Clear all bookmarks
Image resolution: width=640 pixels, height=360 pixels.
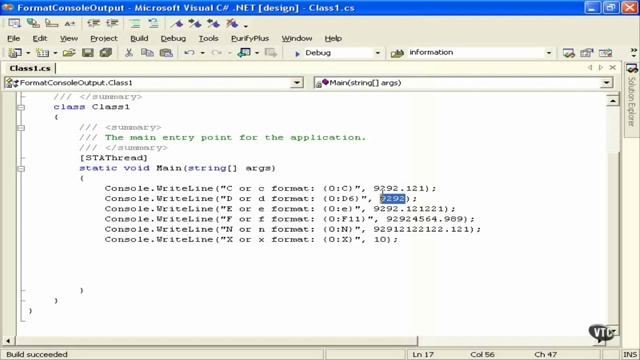(232, 24)
